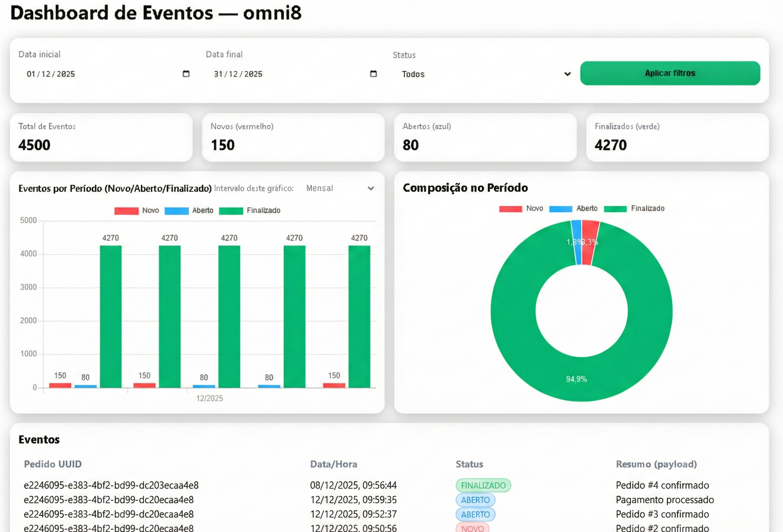Click the Total de Eventos card
Screen dimensions: 783x532
(x=101, y=138)
